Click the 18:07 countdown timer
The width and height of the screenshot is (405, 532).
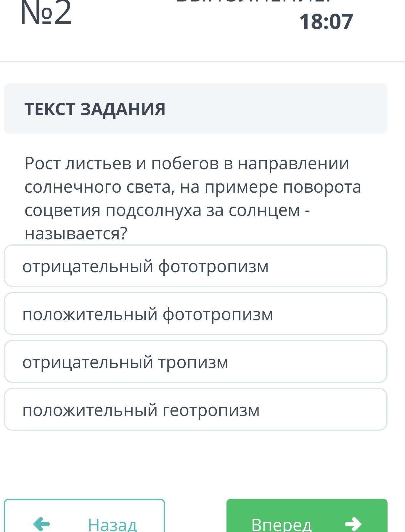pyautogui.click(x=326, y=22)
